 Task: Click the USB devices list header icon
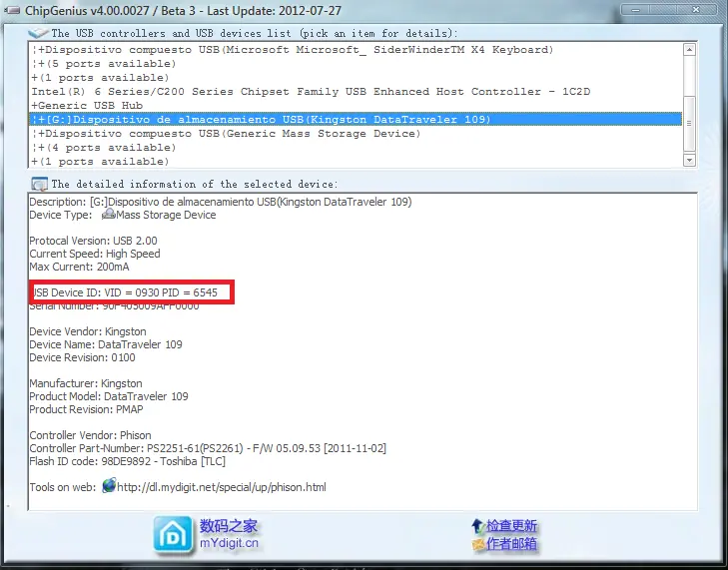click(x=38, y=33)
